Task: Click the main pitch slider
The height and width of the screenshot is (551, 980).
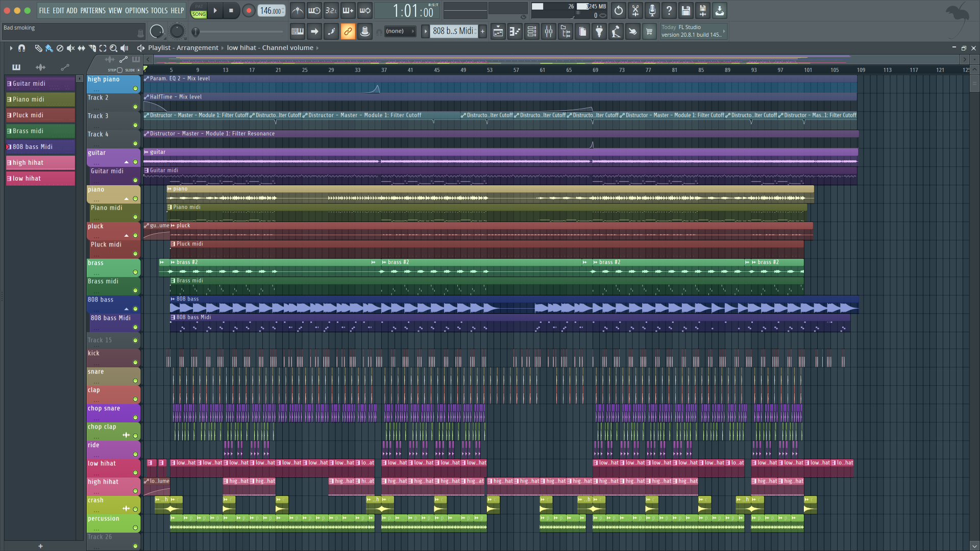Action: 177,32
